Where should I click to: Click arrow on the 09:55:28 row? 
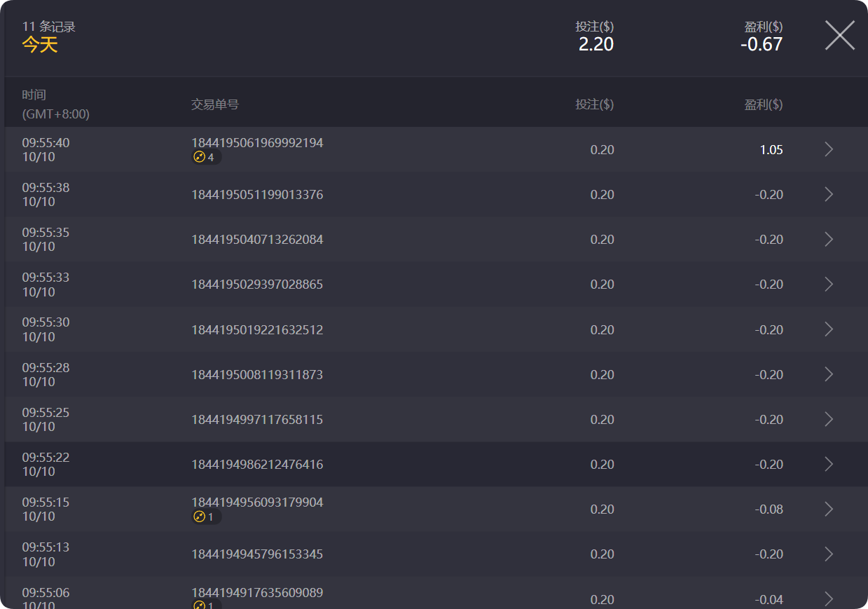pyautogui.click(x=829, y=374)
